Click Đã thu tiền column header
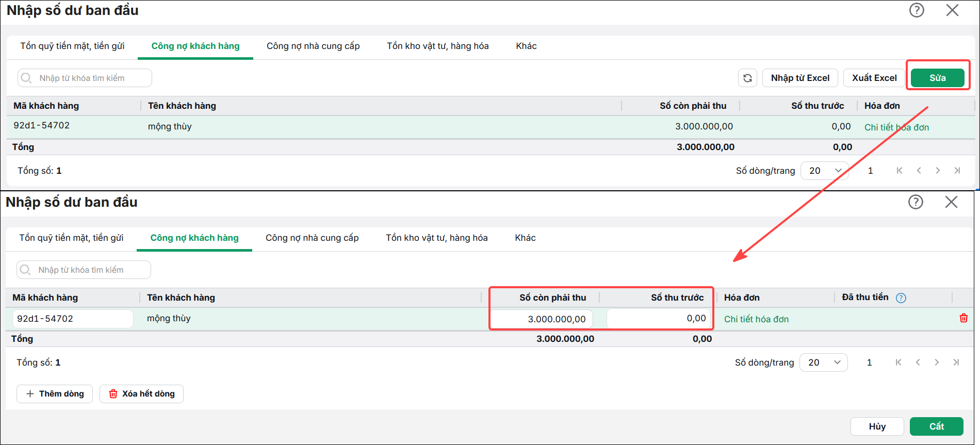The image size is (980, 445). (865, 297)
